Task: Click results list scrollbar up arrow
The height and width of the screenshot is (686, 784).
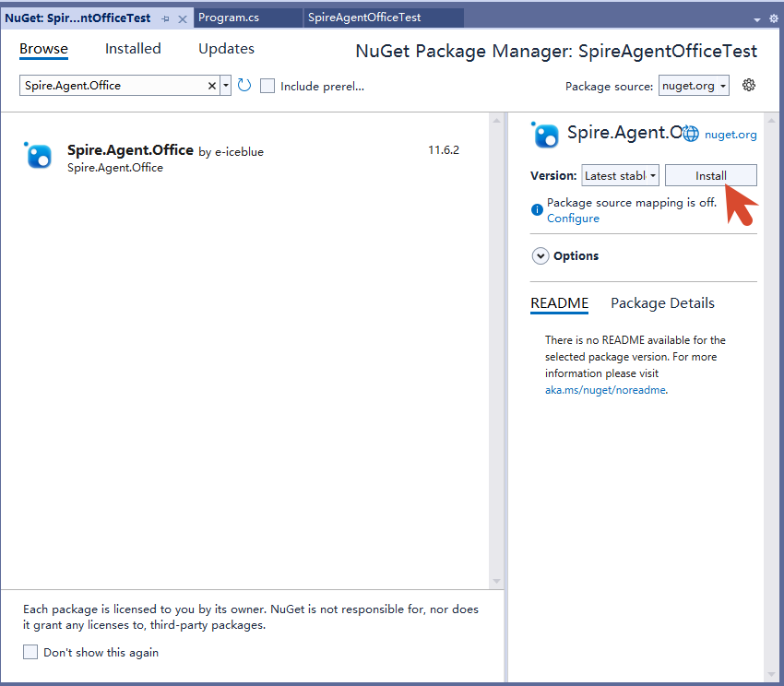Action: (496, 121)
